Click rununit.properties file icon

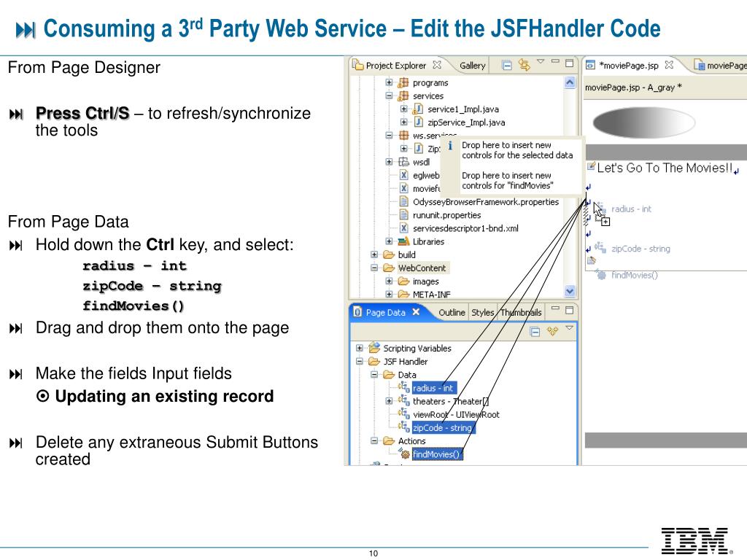pyautogui.click(x=403, y=215)
